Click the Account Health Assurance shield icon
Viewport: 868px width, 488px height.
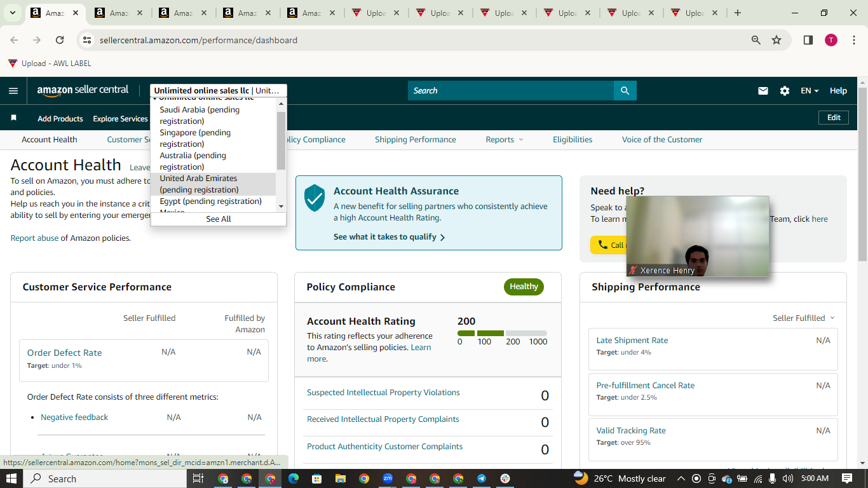(315, 198)
